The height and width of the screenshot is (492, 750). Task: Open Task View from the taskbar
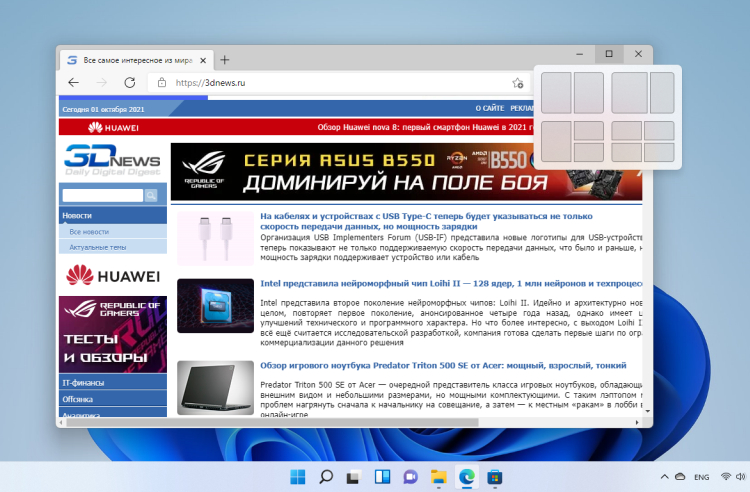[x=354, y=477]
